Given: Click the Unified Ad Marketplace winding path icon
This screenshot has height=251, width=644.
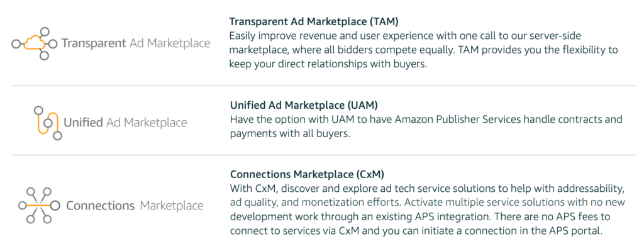Looking at the screenshot, I should coord(48,123).
